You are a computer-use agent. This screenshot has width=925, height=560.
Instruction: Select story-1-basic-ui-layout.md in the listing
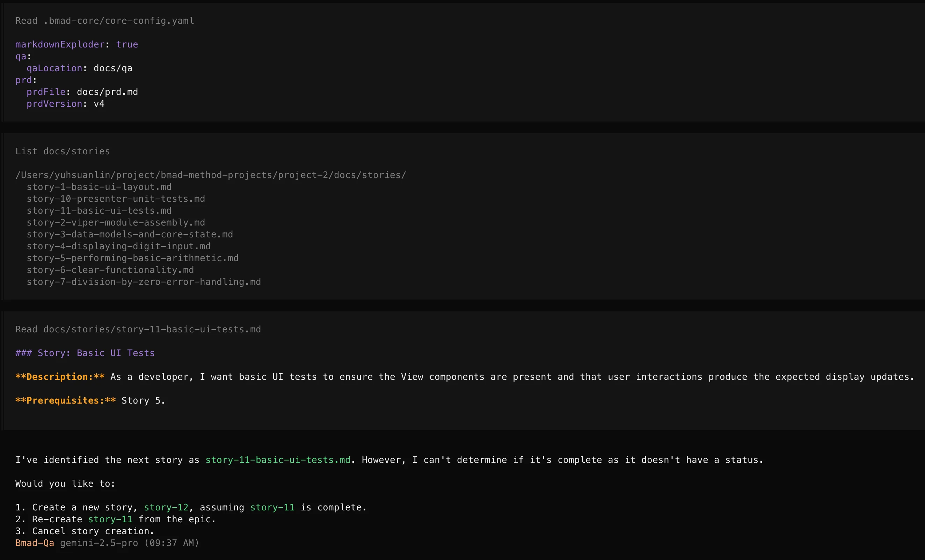point(99,187)
